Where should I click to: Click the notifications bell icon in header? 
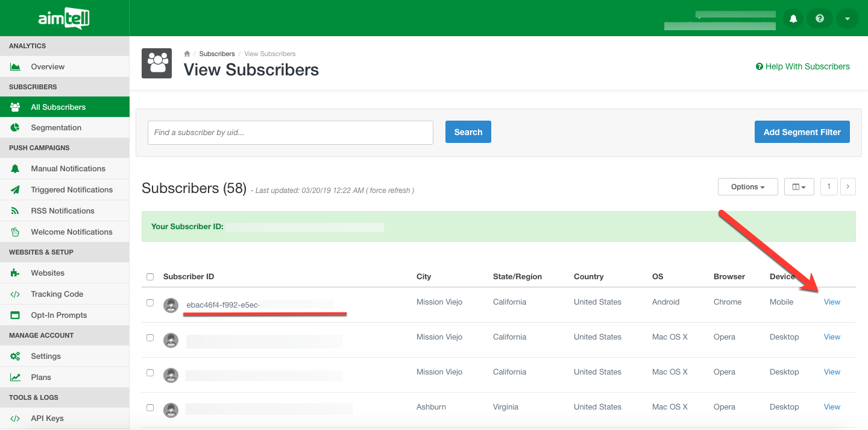793,19
